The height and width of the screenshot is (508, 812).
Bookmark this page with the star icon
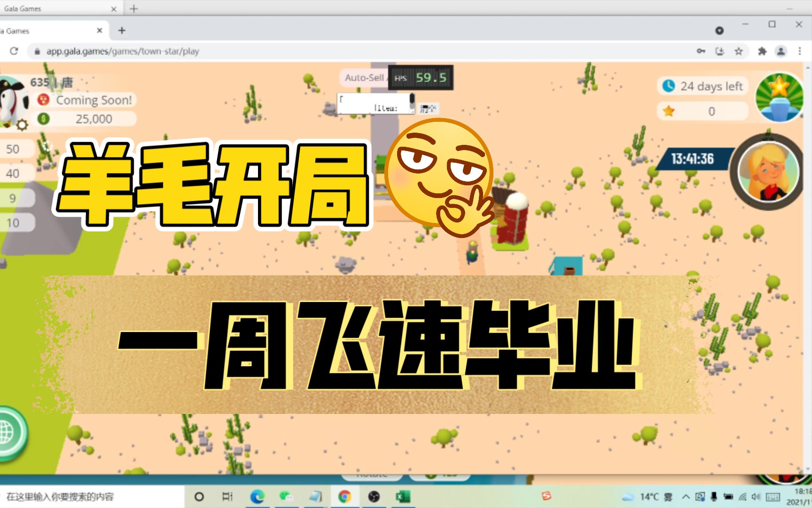(x=739, y=51)
